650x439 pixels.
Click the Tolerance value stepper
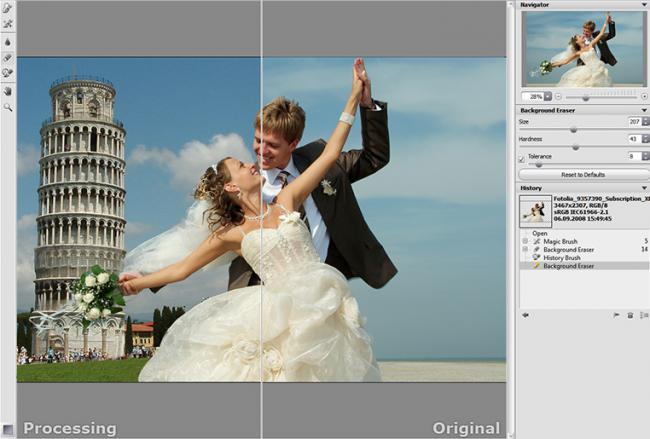click(x=645, y=156)
